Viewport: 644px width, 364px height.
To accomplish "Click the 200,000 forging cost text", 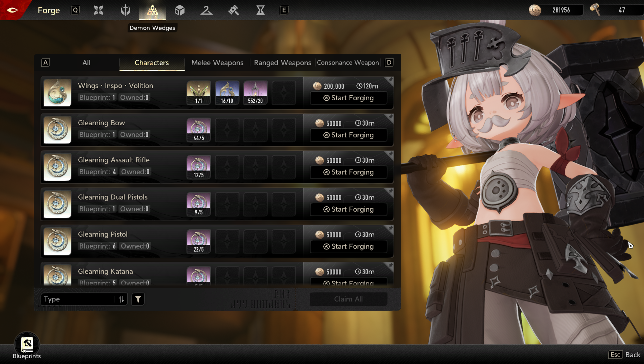I will pyautogui.click(x=334, y=86).
